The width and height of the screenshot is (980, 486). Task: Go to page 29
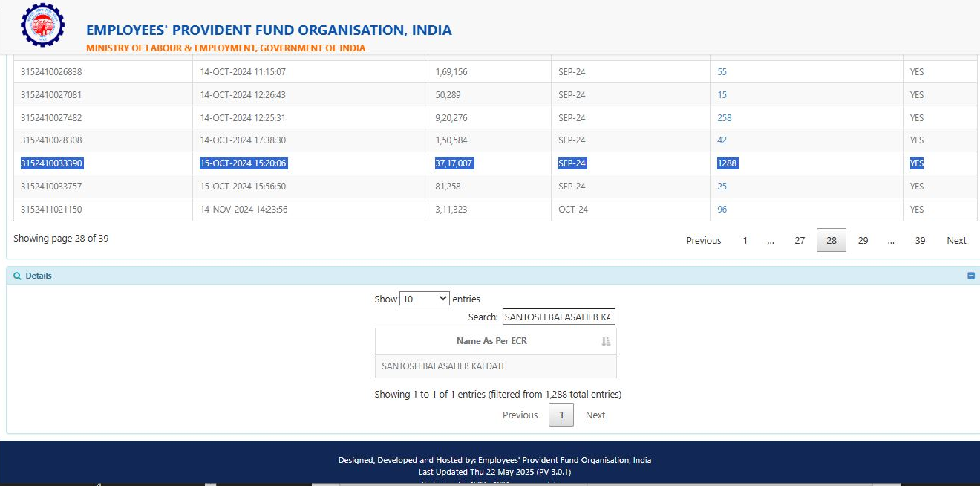click(x=863, y=240)
